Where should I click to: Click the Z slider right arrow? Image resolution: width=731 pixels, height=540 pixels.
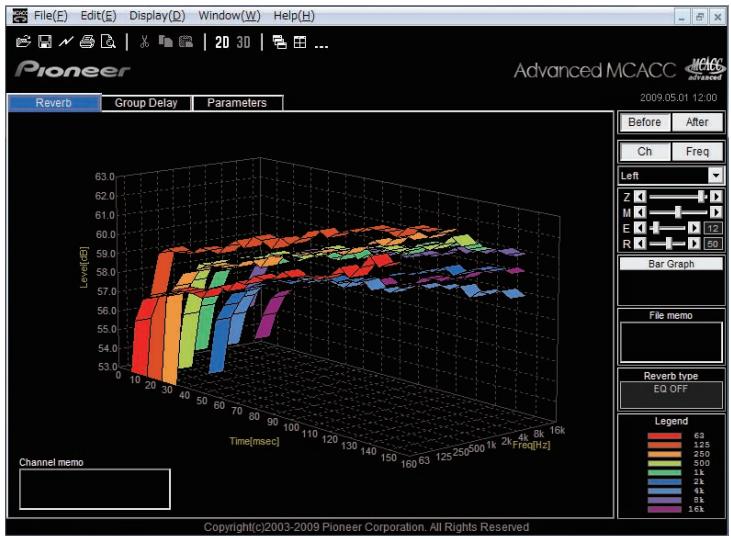[716, 197]
